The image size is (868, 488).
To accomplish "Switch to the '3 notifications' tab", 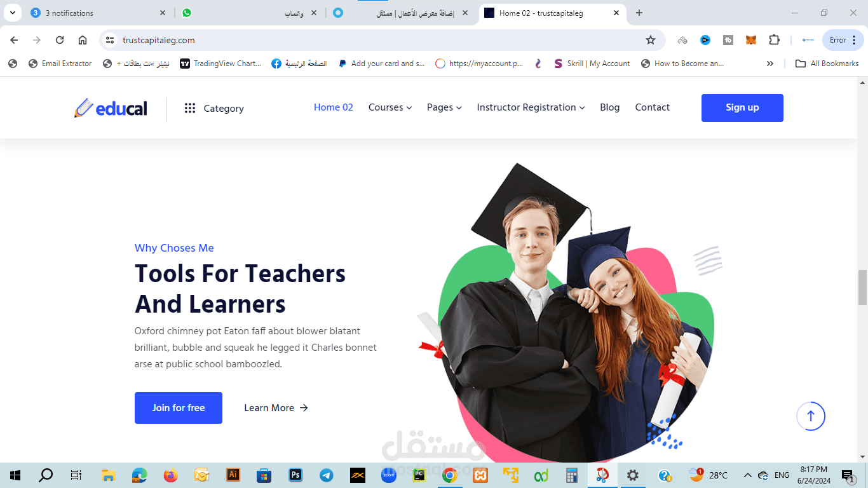I will pos(98,13).
